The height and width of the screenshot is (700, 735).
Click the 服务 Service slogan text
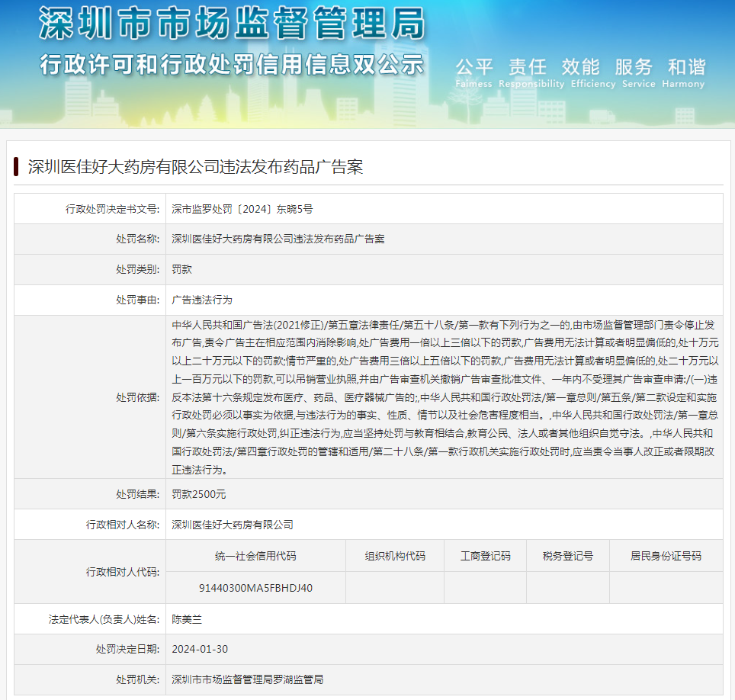tap(638, 73)
